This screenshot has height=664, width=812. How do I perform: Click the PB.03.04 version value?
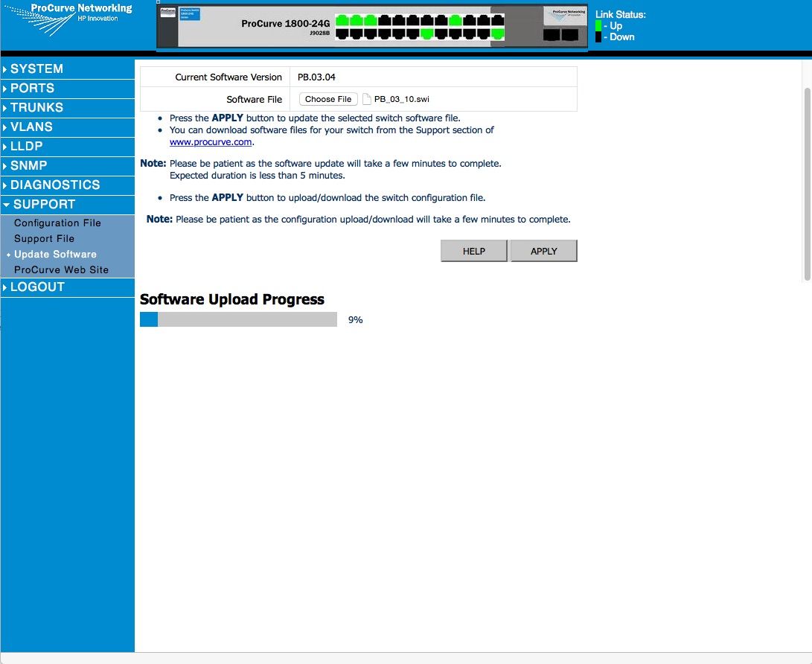coord(316,77)
